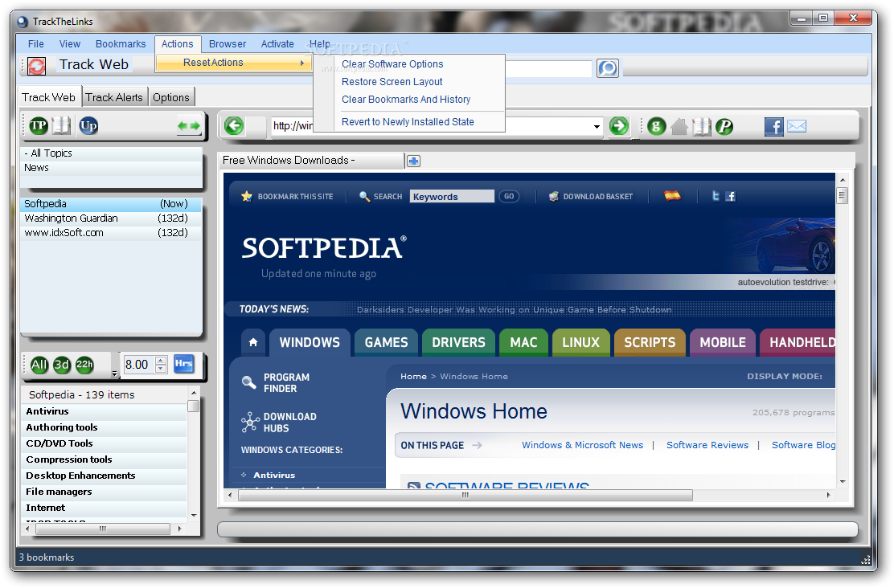
Task: Open the small dropdown arrow beside the 22h icon
Action: (115, 374)
